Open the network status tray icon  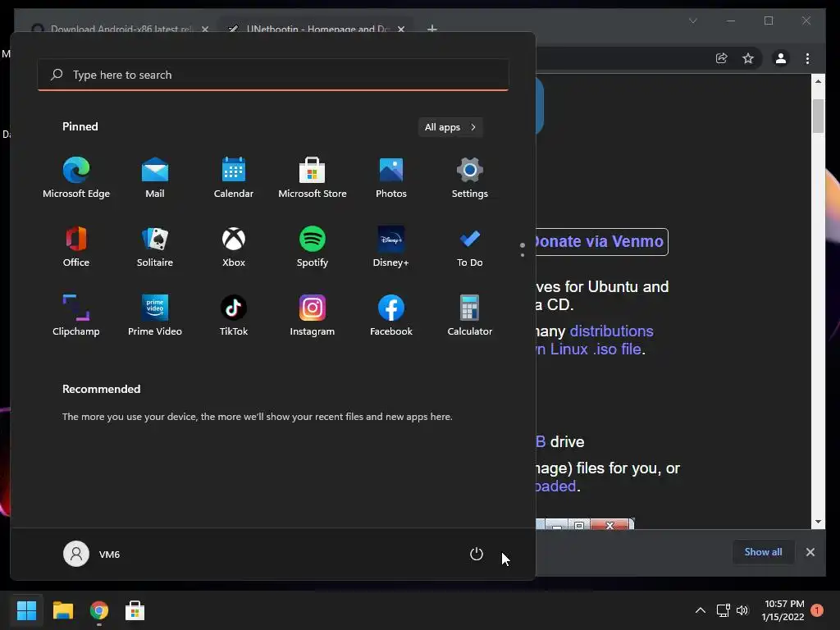click(x=724, y=610)
